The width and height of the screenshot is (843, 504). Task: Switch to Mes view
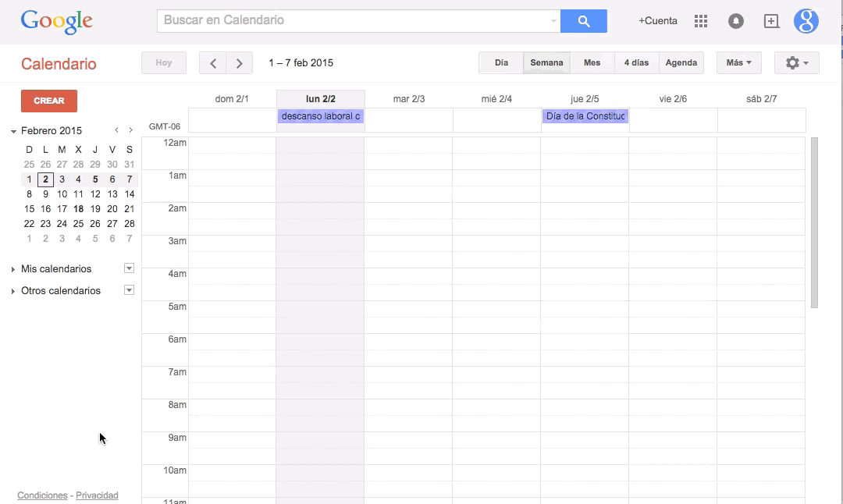(592, 62)
